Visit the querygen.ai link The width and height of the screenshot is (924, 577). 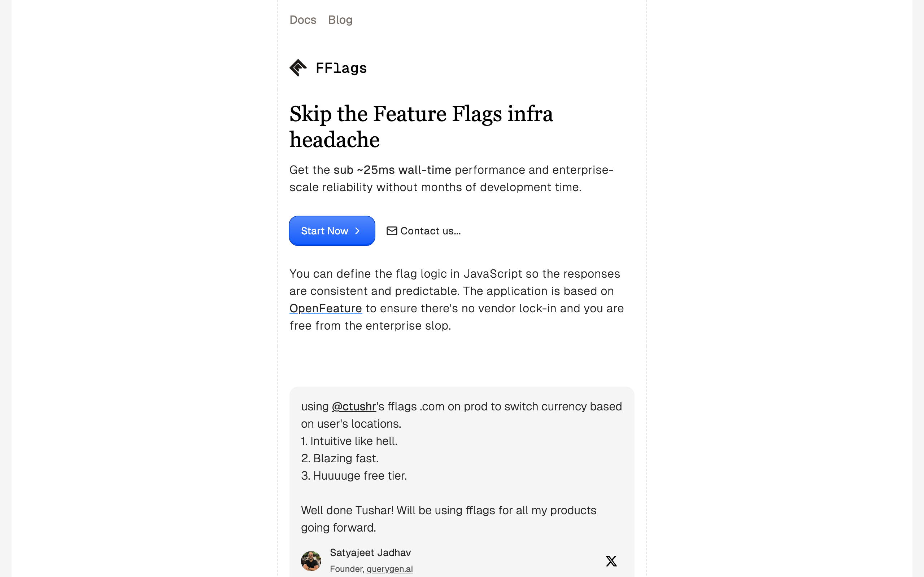[389, 569]
